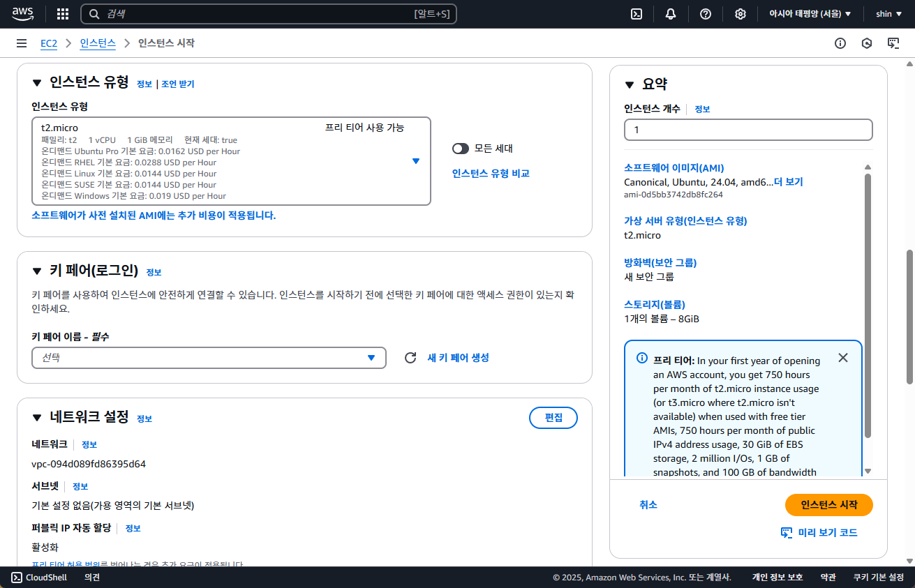Open 인스턴스 유형 비교 link
915x588 pixels.
491,174
